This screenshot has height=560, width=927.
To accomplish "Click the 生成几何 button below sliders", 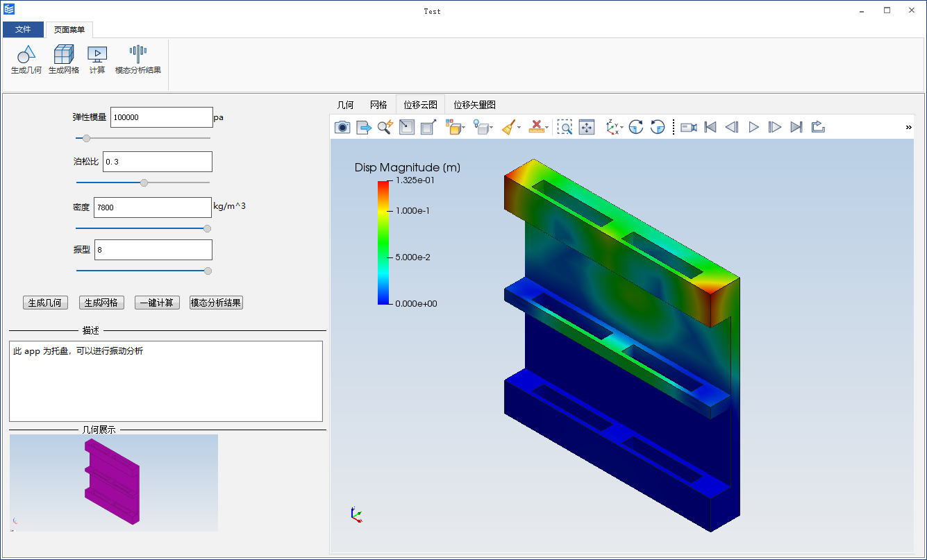I will pos(45,303).
